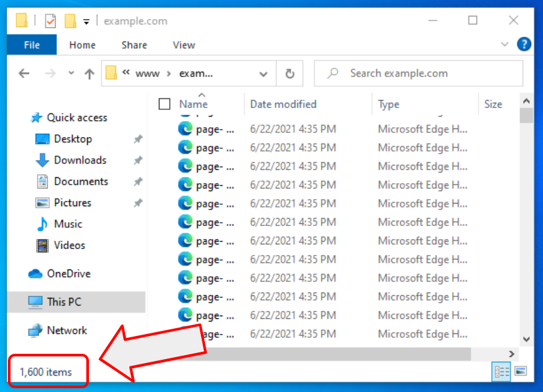
Task: Open the Customize Quick Access Toolbar dropdown
Action: click(86, 22)
